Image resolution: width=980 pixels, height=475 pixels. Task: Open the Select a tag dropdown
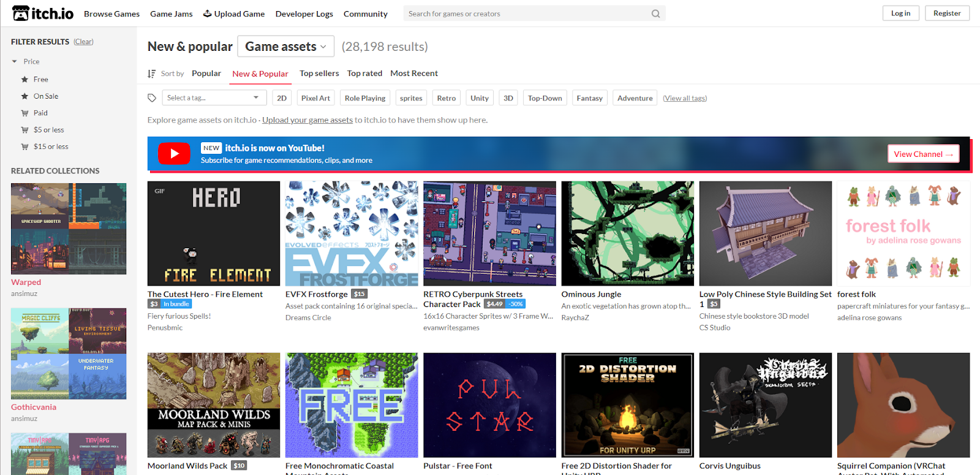[214, 98]
